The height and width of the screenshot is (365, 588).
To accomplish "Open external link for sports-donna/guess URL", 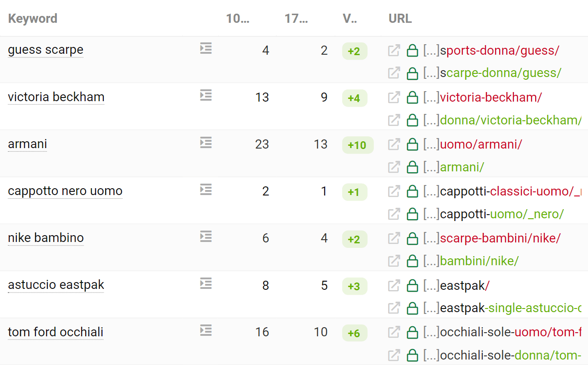I will pyautogui.click(x=394, y=50).
